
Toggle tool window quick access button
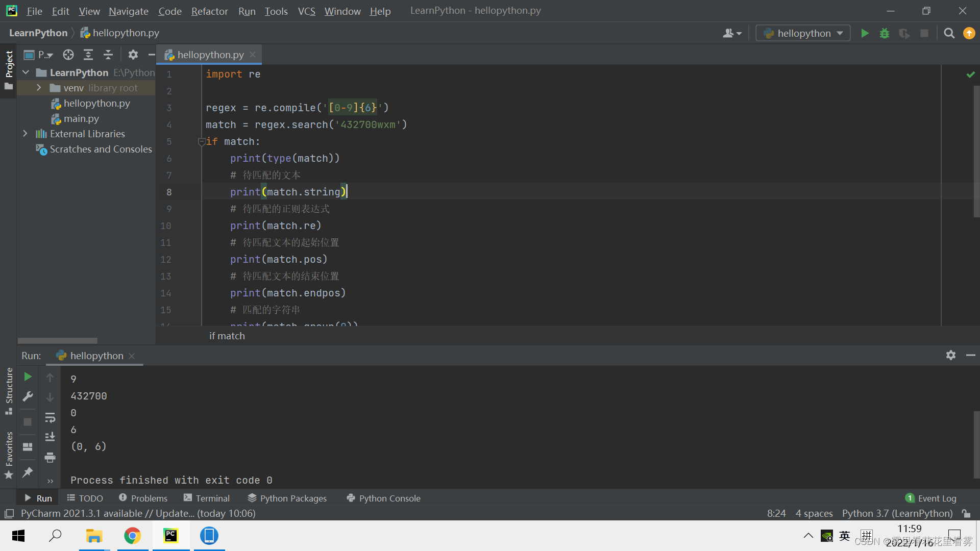point(9,513)
